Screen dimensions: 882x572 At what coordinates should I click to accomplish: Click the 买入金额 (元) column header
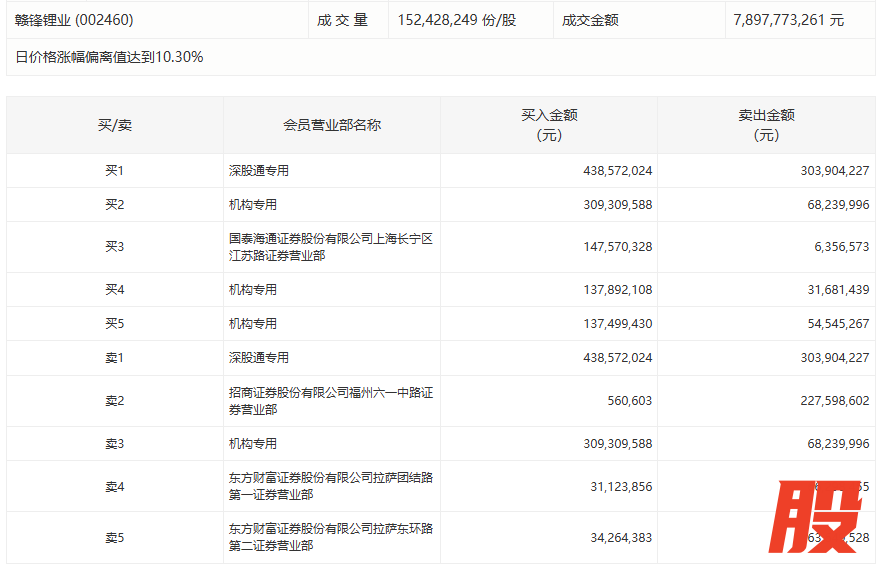click(549, 125)
